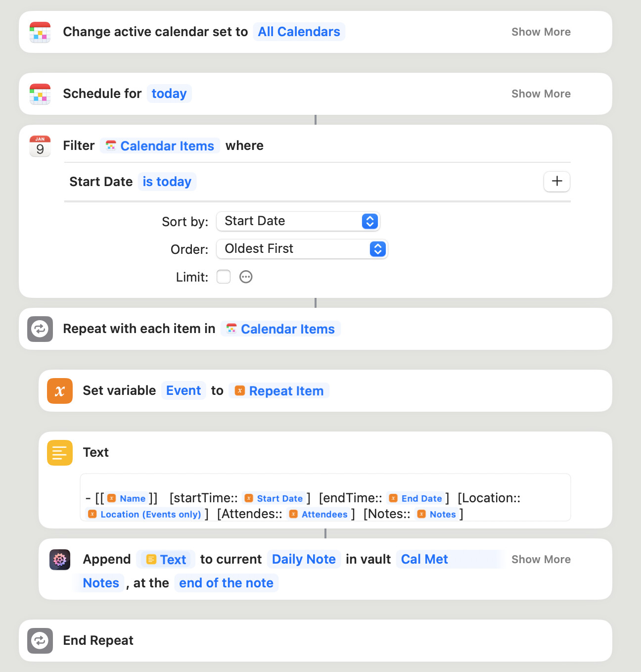Select the 'end of the note' position option
The width and height of the screenshot is (641, 672).
tap(226, 583)
